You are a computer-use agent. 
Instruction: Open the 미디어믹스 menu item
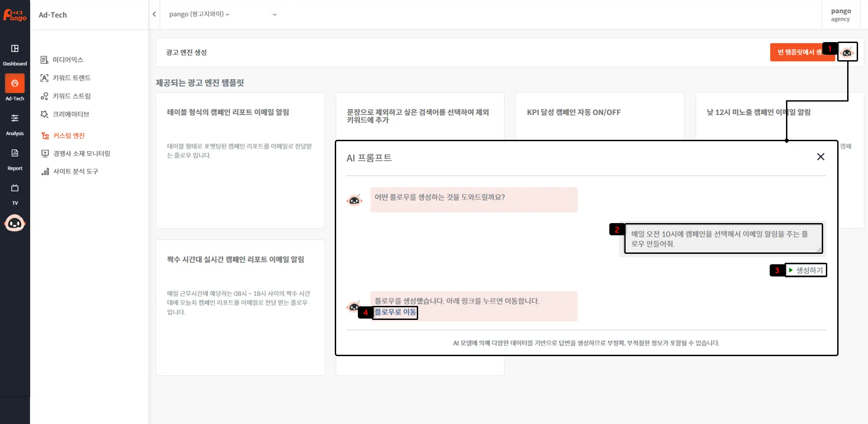tap(68, 60)
